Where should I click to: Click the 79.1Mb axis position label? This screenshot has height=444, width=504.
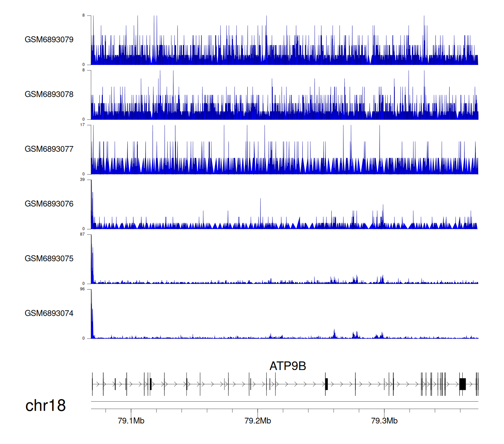pos(131,421)
